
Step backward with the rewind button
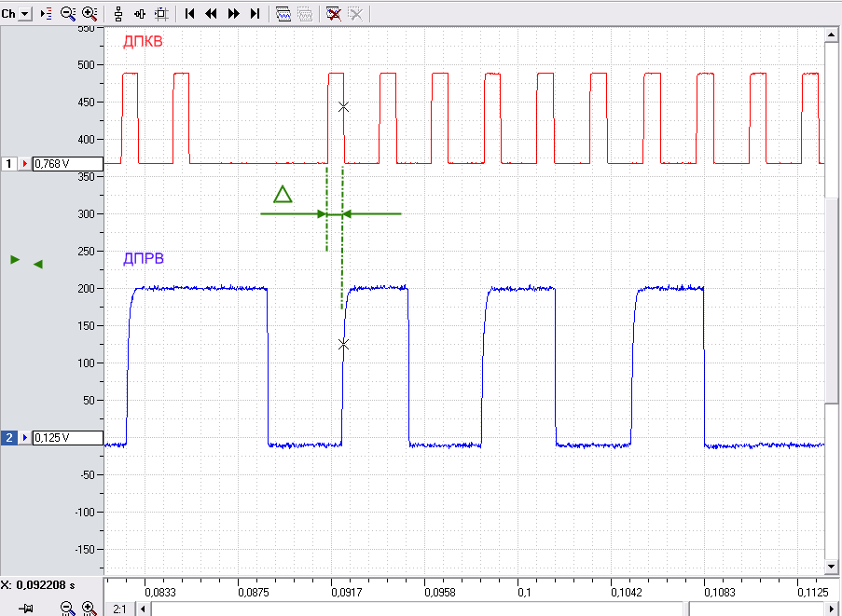211,14
